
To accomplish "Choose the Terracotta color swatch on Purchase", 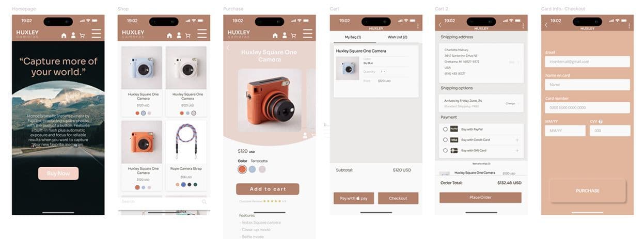I will coord(242,169).
